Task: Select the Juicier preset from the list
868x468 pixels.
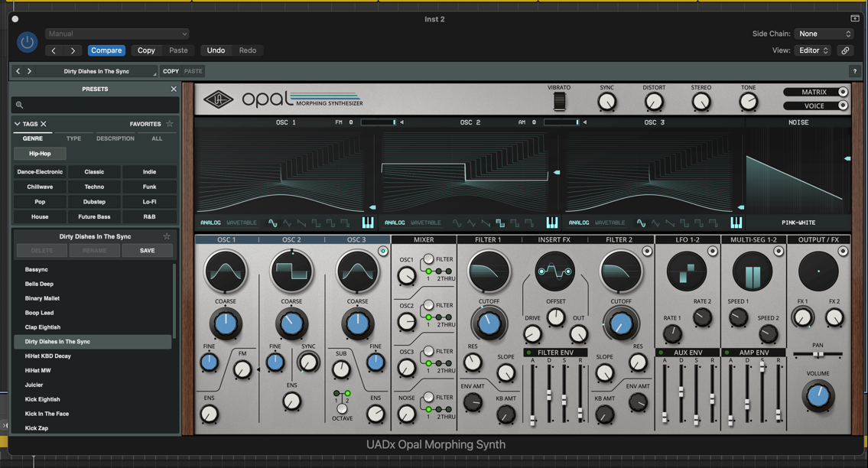Action: [34, 385]
